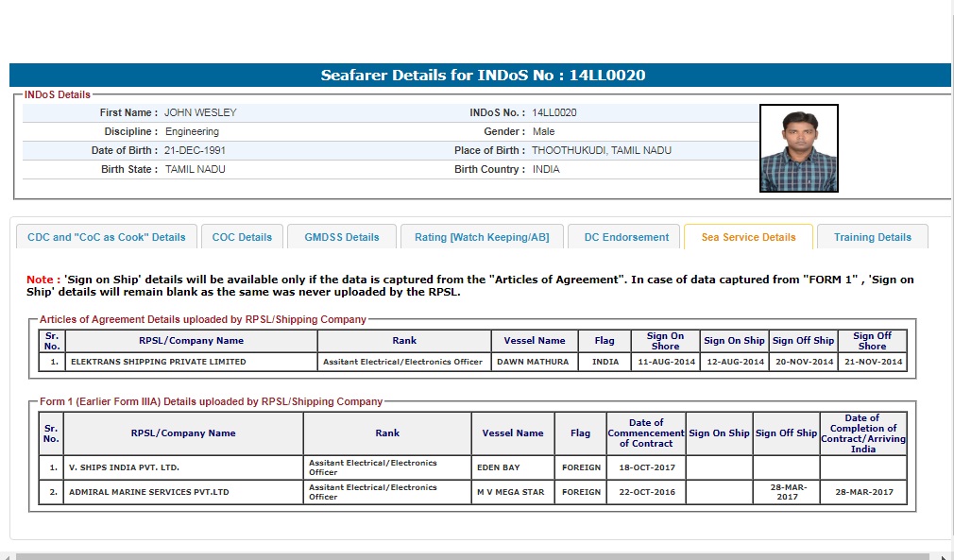Switch to the Training Details tab

[872, 237]
